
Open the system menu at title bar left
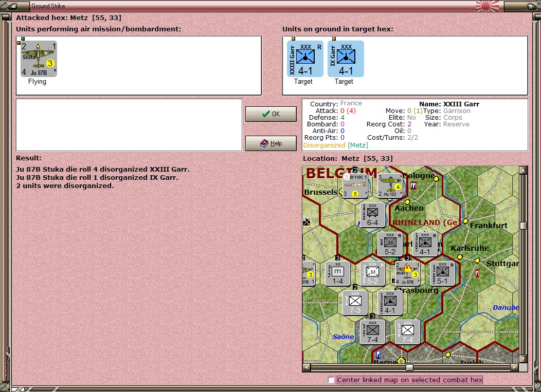click(x=13, y=6)
